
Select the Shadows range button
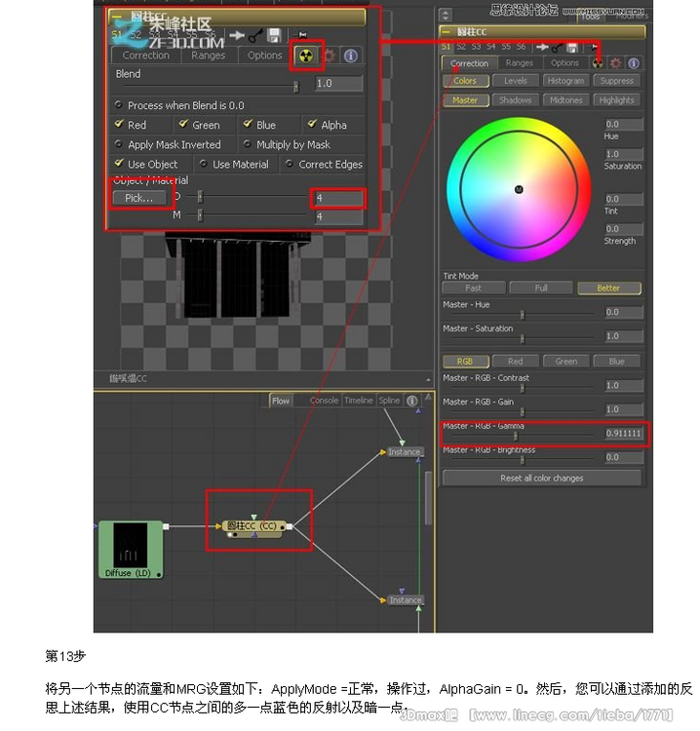click(516, 100)
